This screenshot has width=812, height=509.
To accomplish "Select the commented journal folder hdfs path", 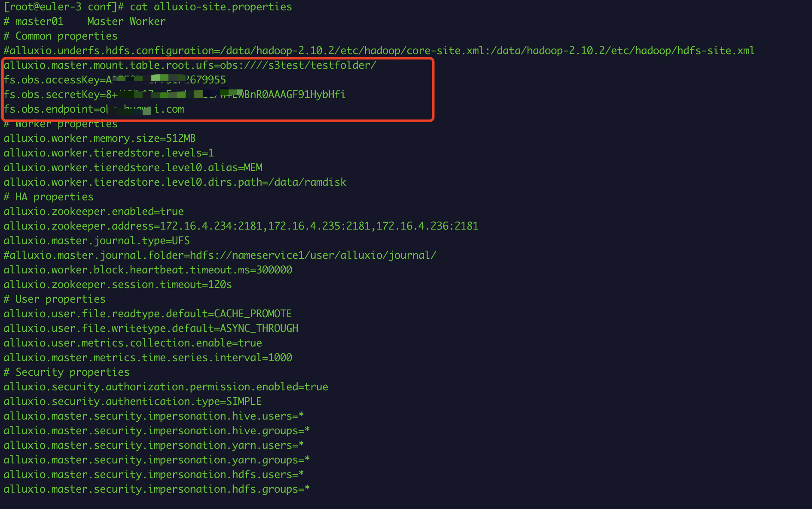I will tap(219, 255).
